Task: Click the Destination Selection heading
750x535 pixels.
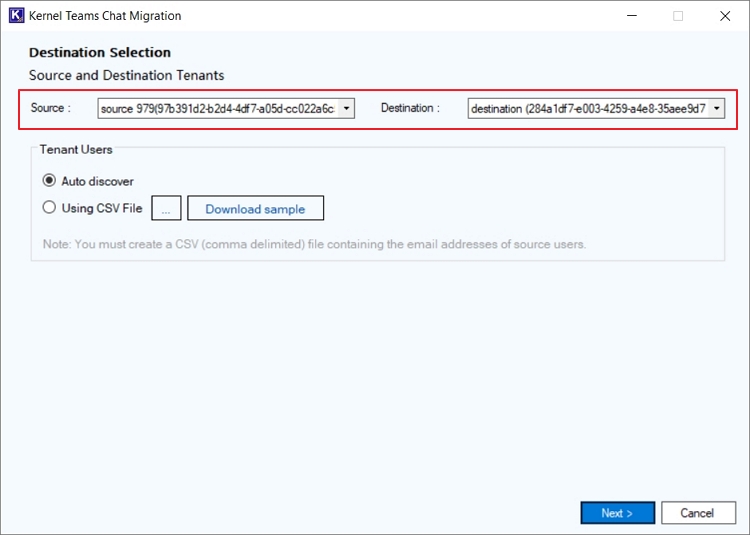Action: 100,52
